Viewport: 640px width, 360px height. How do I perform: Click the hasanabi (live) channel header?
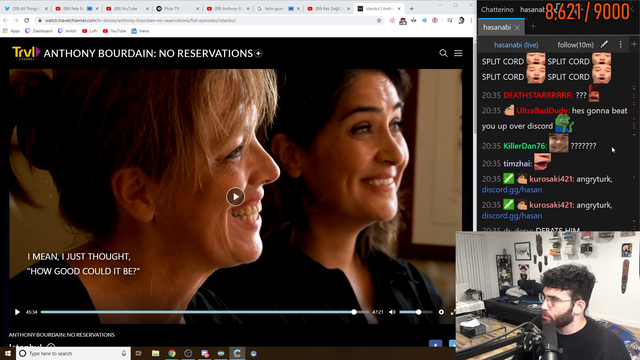click(x=516, y=45)
